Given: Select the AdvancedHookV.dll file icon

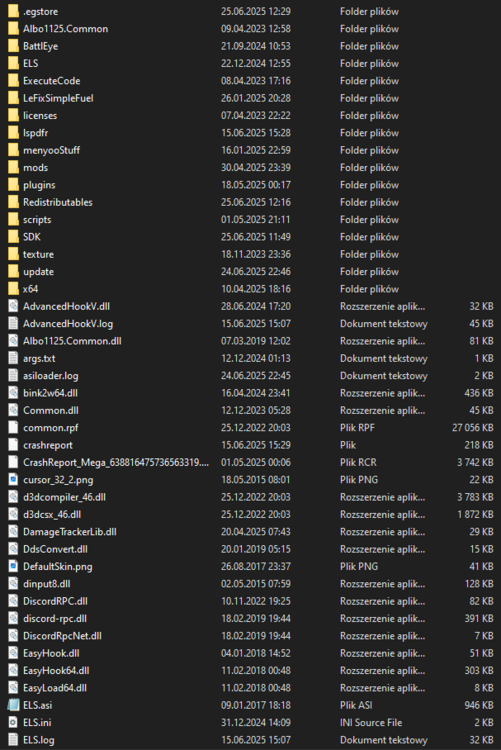Looking at the screenshot, I should [13, 306].
